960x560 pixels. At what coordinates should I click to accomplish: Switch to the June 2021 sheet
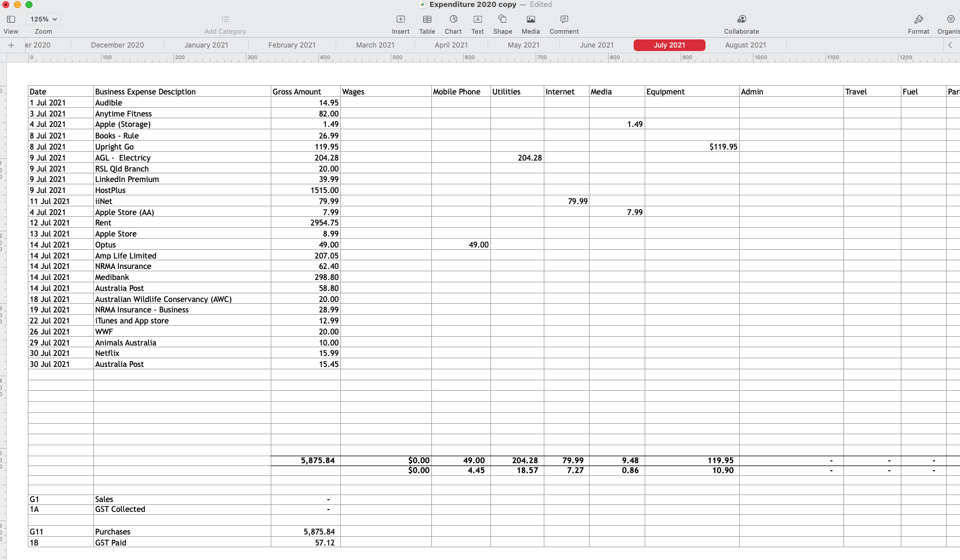[597, 45]
